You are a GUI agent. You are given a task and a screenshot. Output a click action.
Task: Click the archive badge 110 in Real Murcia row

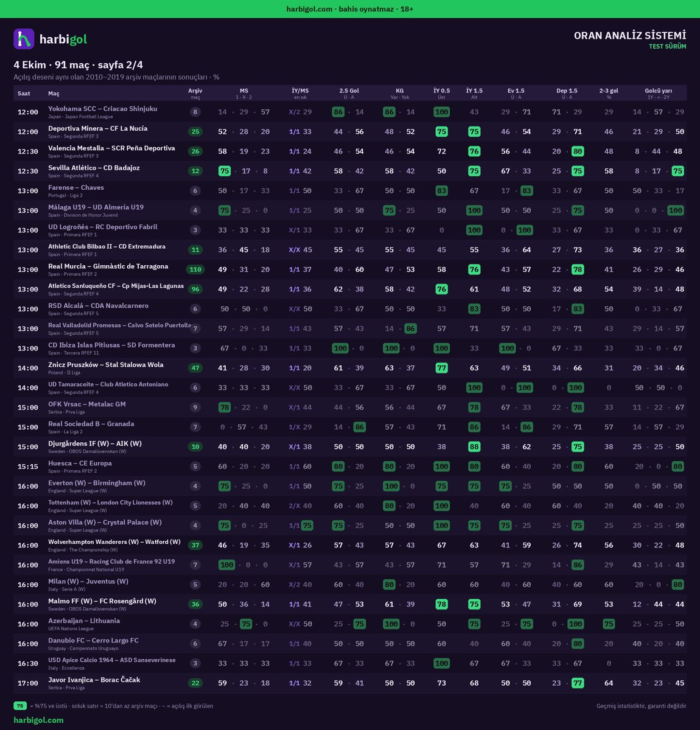(x=195, y=269)
